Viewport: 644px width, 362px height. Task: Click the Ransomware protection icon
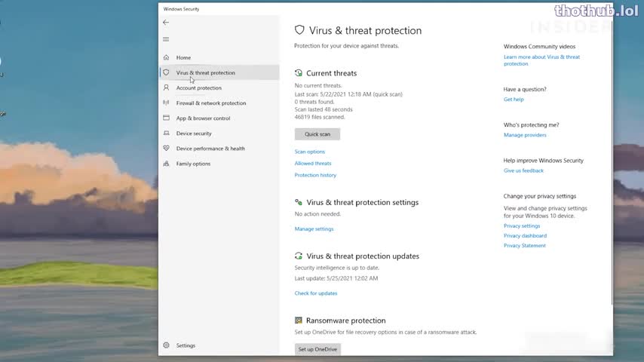tap(299, 320)
